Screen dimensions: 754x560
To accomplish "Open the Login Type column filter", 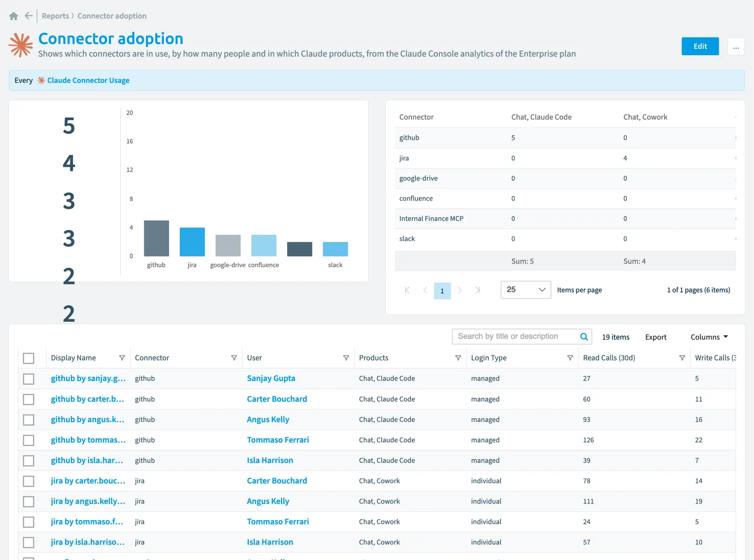I will 570,358.
